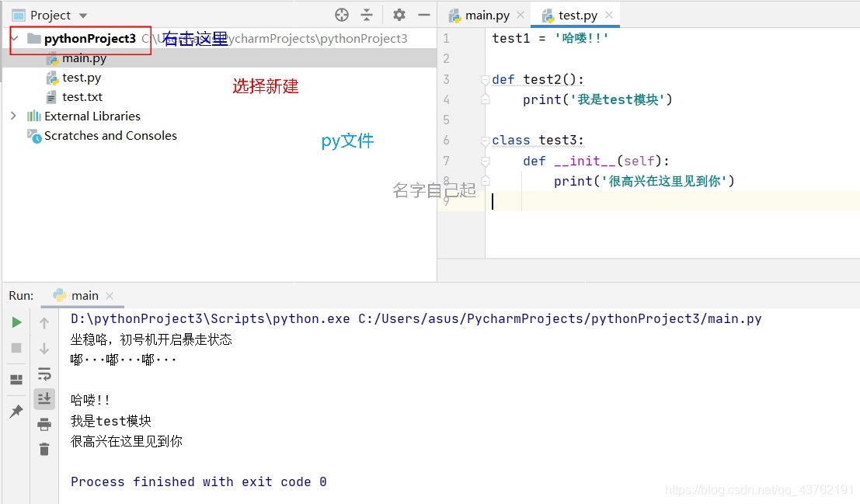
Task: Close the main run tab
Action: point(109,296)
